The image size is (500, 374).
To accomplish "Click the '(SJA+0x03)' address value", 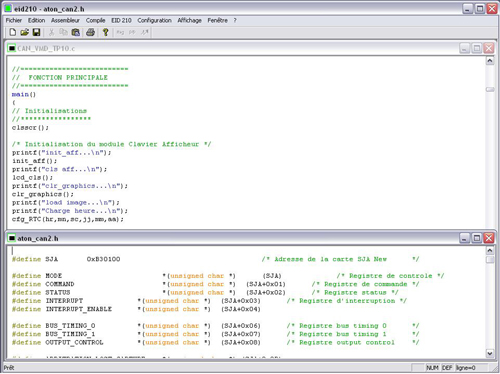I will tap(241, 301).
